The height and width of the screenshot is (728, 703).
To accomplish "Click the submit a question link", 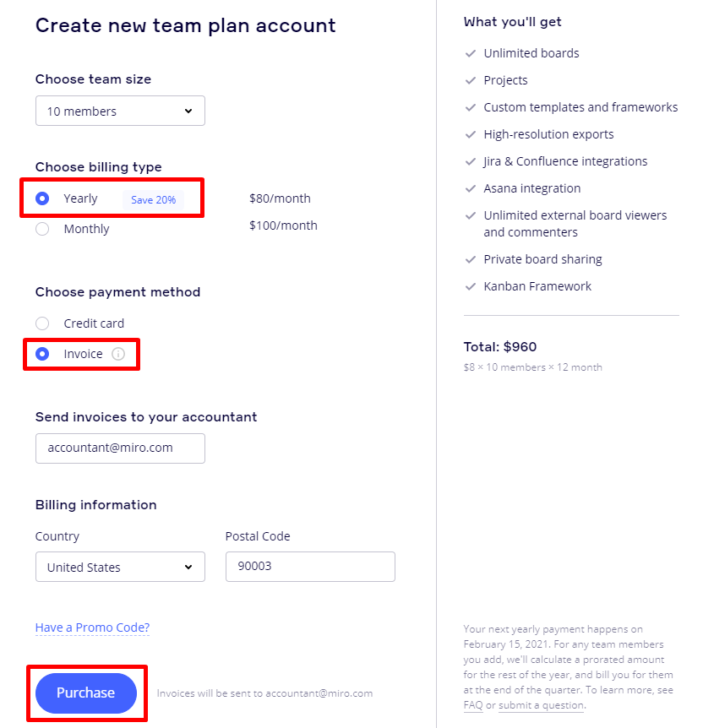I will (x=541, y=705).
